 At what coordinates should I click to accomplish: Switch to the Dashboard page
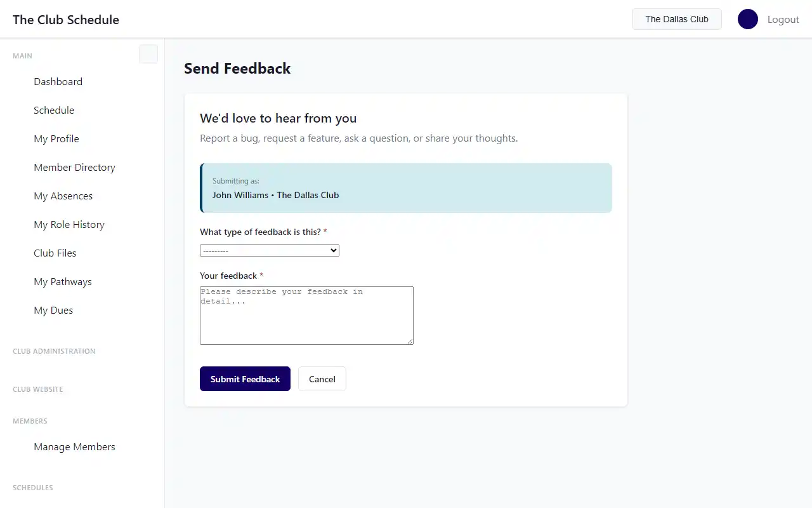(58, 81)
